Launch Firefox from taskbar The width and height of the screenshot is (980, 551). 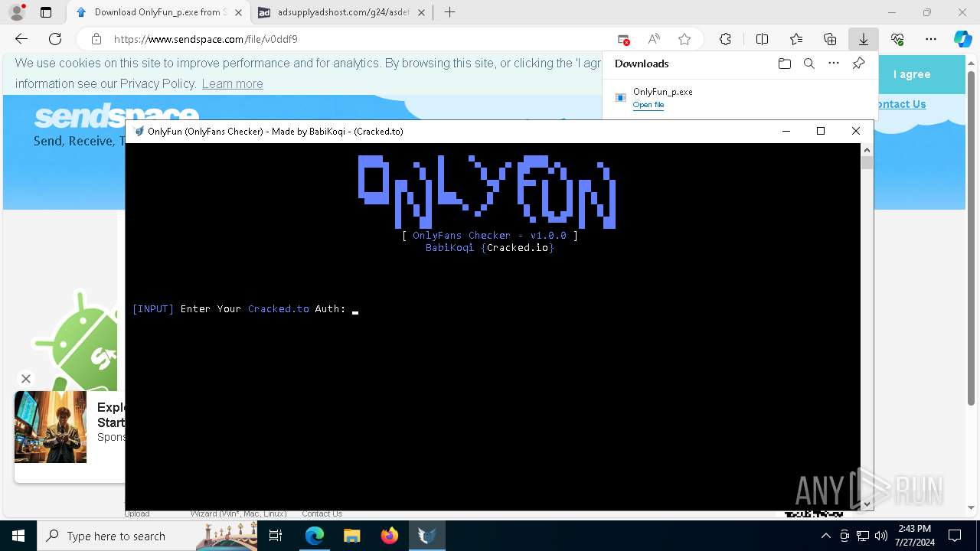[x=389, y=536]
